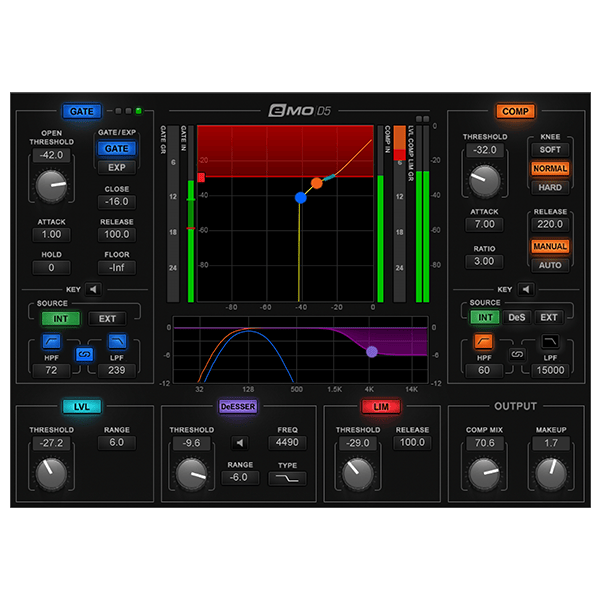Image resolution: width=600 pixels, height=600 pixels.
Task: Click the Gate HPF/LPF link icon
Action: (x=84, y=355)
